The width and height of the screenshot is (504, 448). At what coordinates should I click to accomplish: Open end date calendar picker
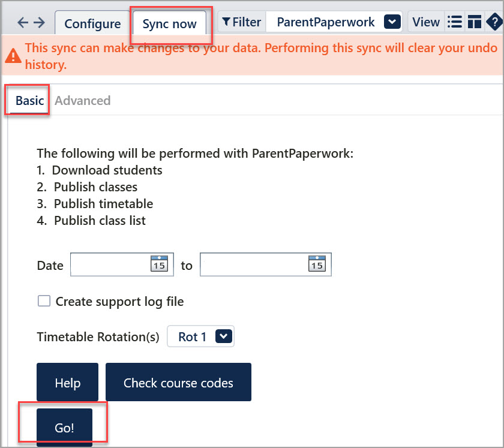pyautogui.click(x=317, y=264)
